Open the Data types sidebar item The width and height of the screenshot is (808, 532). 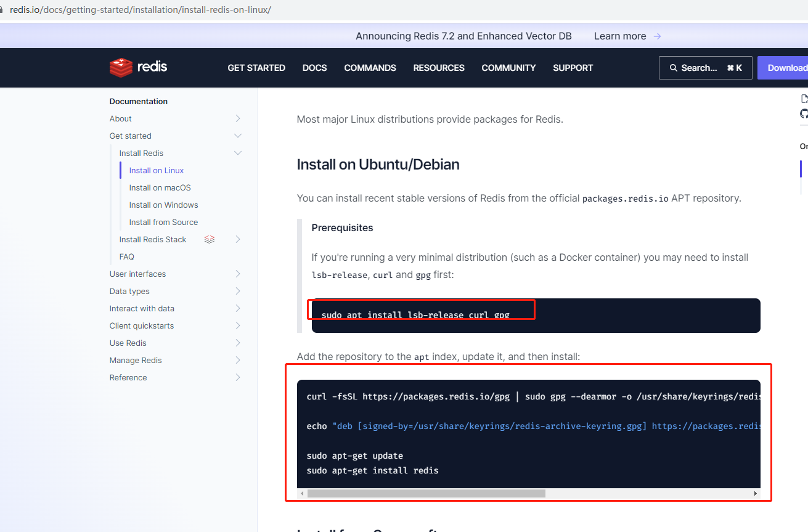click(x=129, y=291)
